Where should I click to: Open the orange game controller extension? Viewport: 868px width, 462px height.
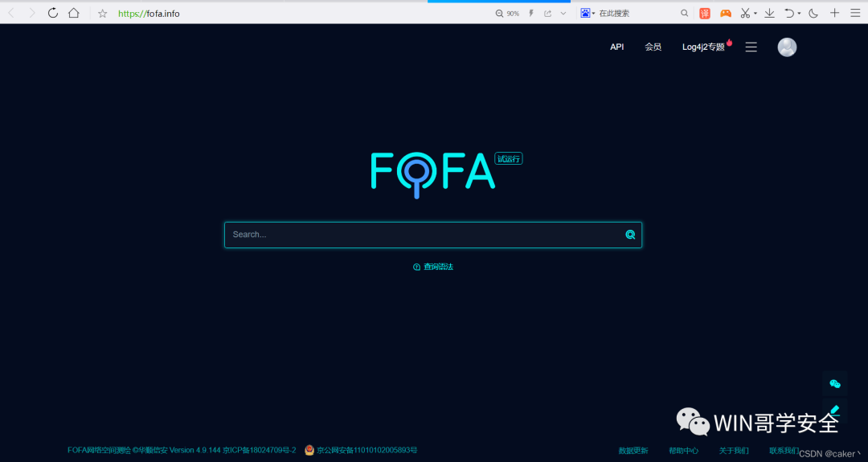click(x=725, y=14)
